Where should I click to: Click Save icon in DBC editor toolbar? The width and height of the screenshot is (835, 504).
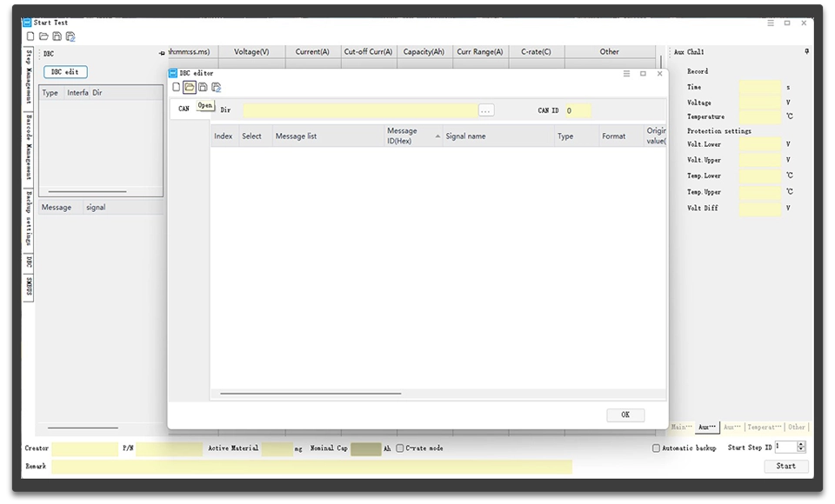[x=203, y=87]
